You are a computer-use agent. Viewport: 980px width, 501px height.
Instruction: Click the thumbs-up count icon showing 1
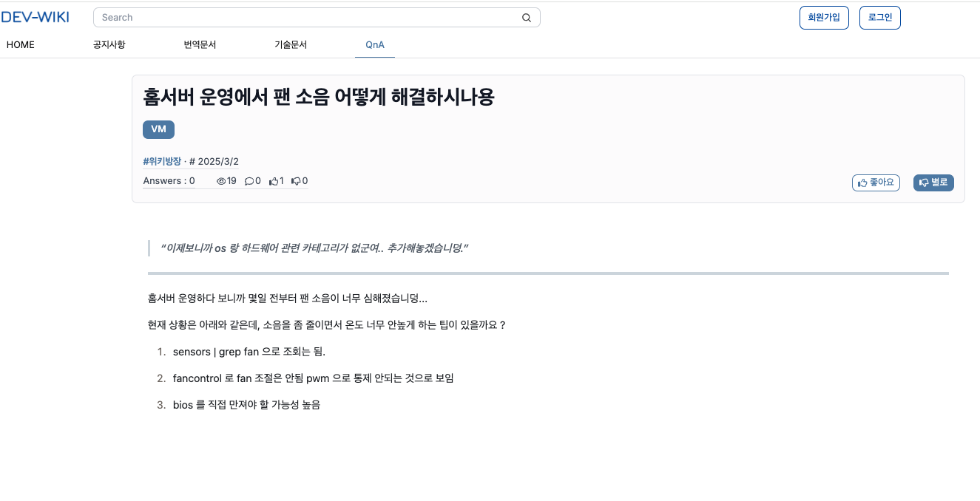[274, 181]
